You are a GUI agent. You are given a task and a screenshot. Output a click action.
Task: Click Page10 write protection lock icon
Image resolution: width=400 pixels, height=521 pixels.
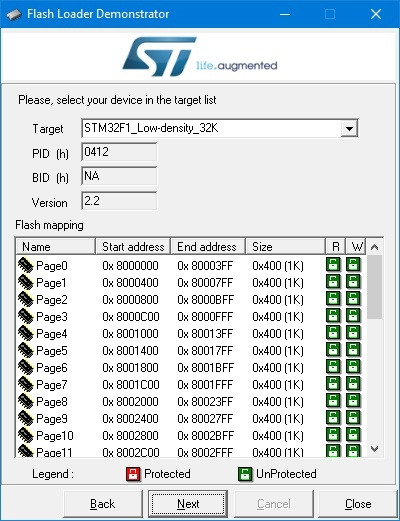[x=353, y=435]
